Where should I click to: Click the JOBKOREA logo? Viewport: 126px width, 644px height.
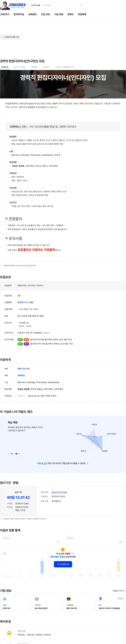17,5
